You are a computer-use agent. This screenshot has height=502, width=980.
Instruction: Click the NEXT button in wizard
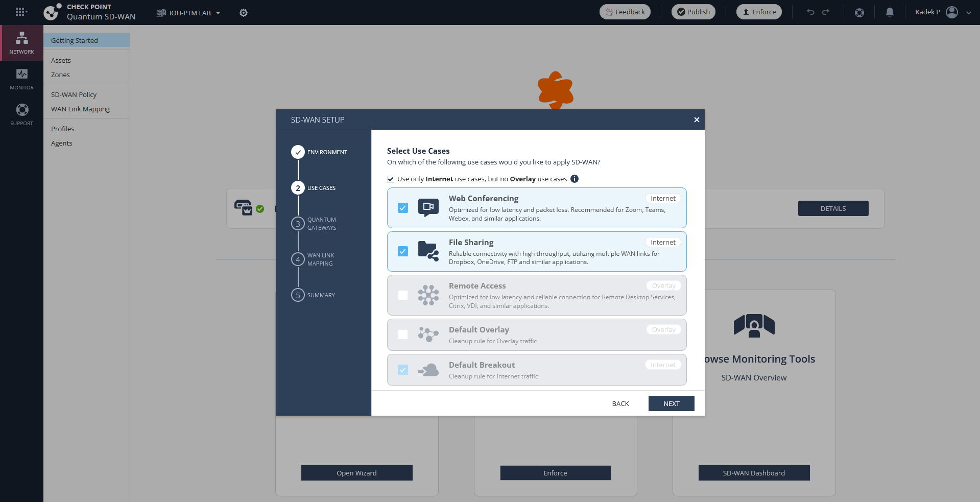(x=671, y=403)
